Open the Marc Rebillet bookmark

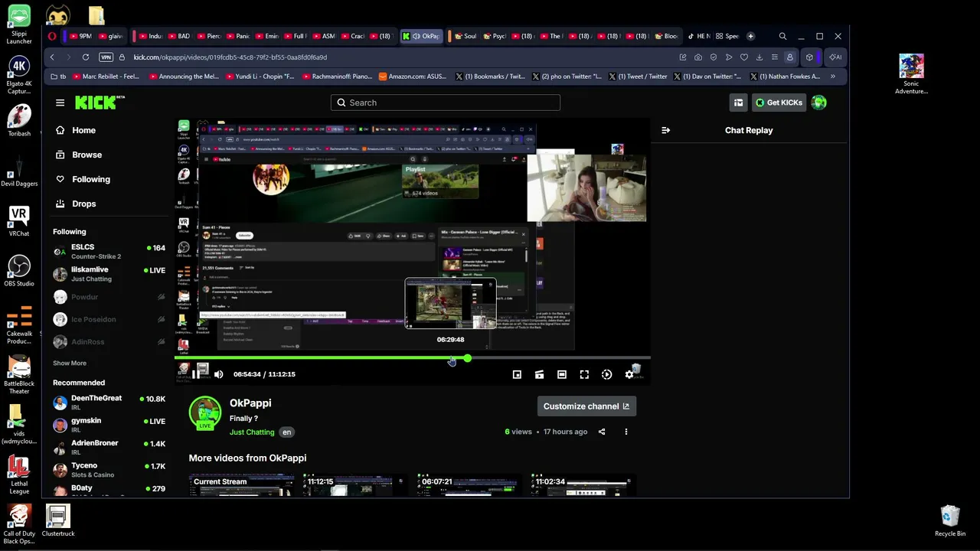point(106,77)
